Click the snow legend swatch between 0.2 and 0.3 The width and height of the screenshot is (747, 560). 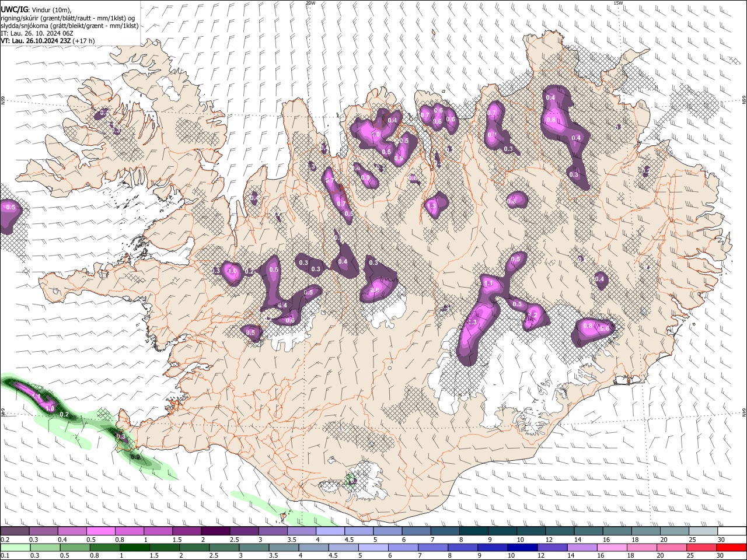[15, 531]
